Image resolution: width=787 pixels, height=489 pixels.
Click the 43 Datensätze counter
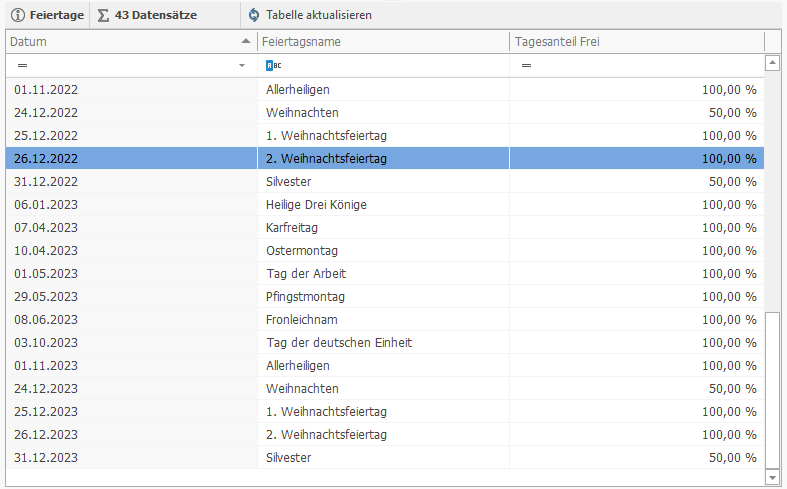click(156, 15)
